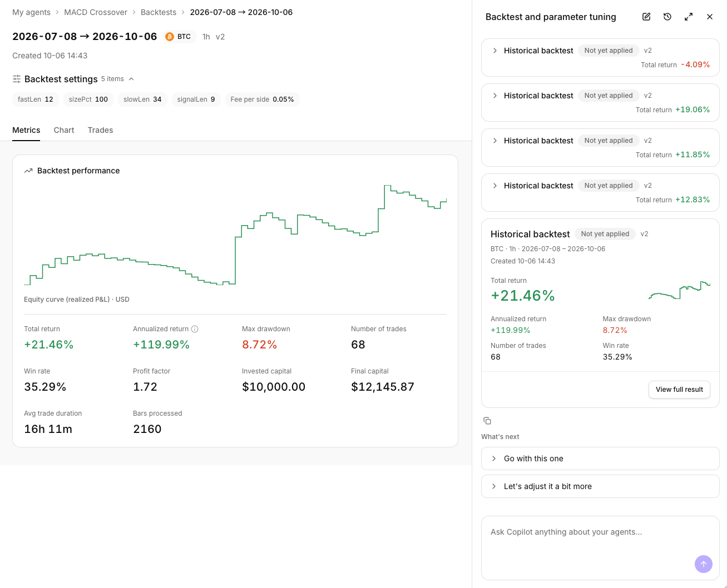Viewport: 727px width, 588px height.
Task: Click the Final capital value $12,145.87
Action: point(383,387)
